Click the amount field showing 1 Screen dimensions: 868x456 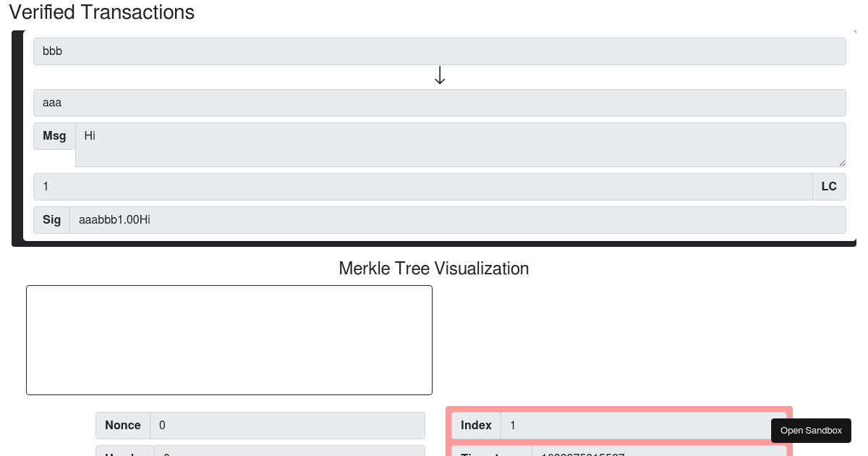(x=423, y=186)
